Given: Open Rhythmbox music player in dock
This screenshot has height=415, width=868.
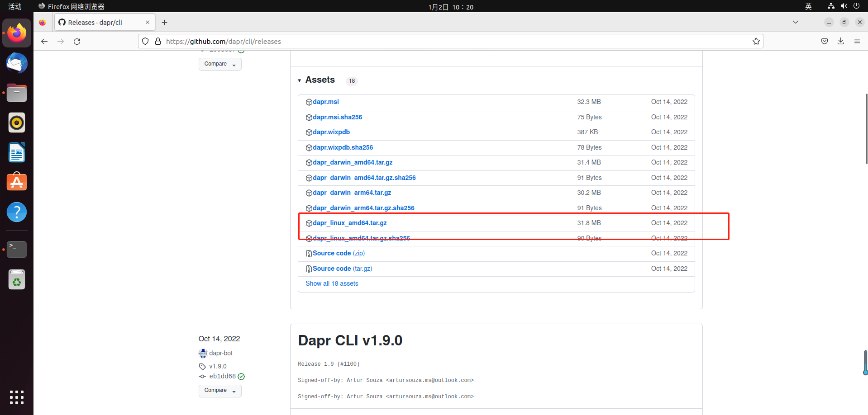Looking at the screenshot, I should pyautogui.click(x=17, y=123).
